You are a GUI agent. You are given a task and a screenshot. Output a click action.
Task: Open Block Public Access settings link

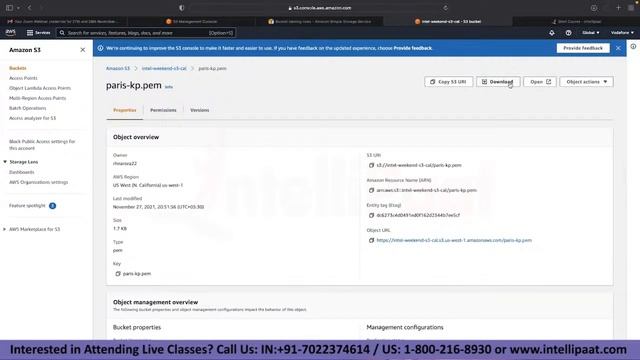tap(42, 145)
